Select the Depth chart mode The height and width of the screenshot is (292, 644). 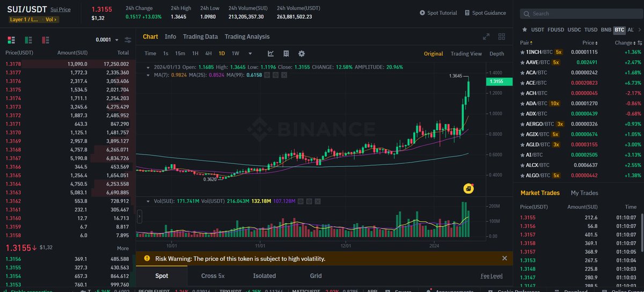tap(497, 54)
